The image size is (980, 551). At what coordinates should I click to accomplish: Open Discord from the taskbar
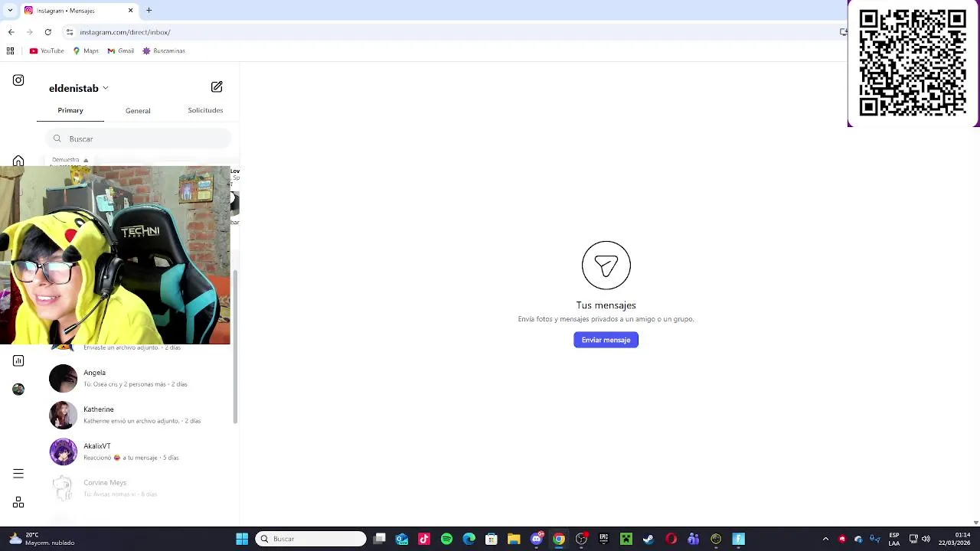tap(537, 539)
